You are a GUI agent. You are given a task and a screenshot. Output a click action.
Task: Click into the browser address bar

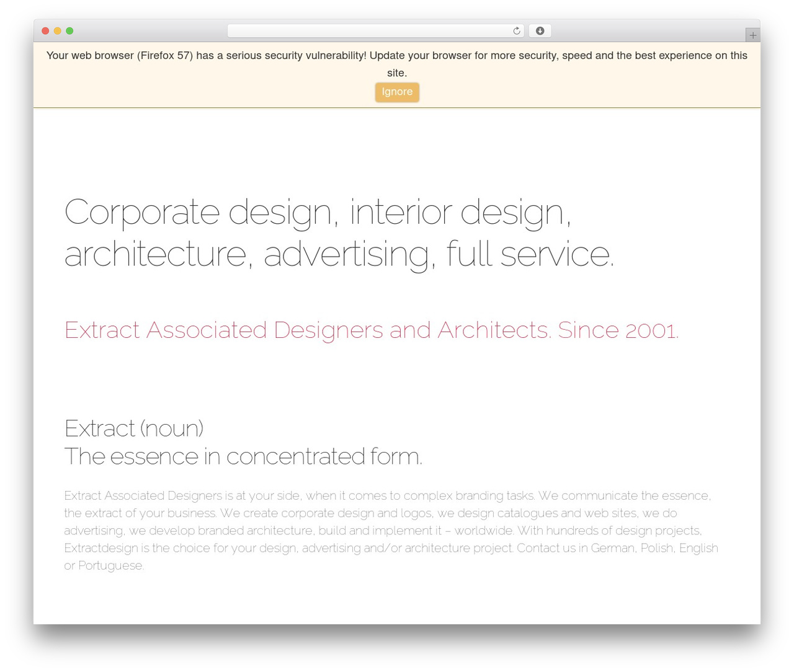click(375, 31)
